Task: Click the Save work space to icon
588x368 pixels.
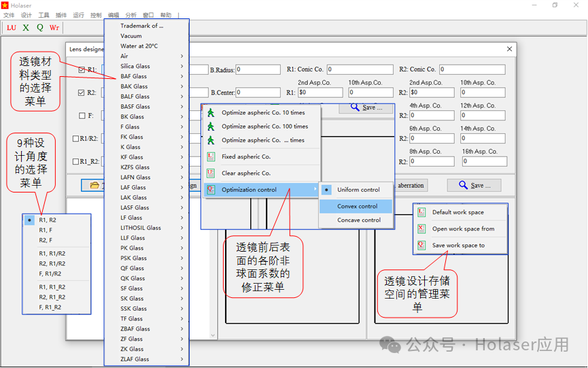Action: [x=421, y=246]
